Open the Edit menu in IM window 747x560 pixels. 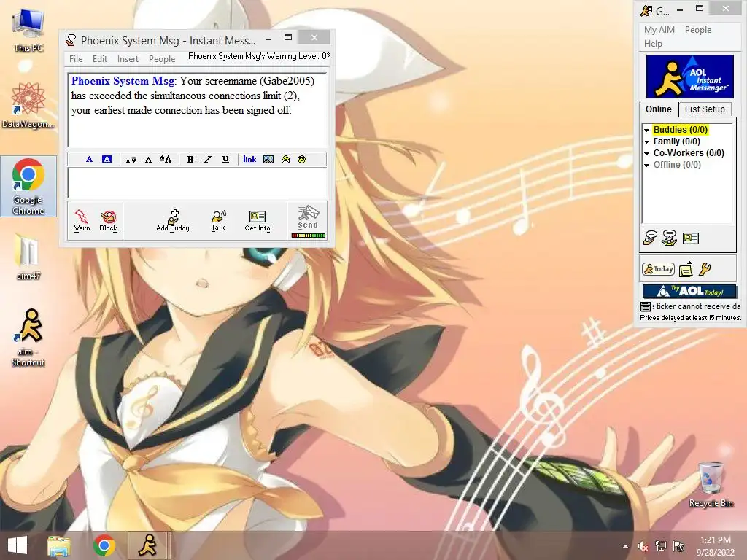pyautogui.click(x=99, y=59)
